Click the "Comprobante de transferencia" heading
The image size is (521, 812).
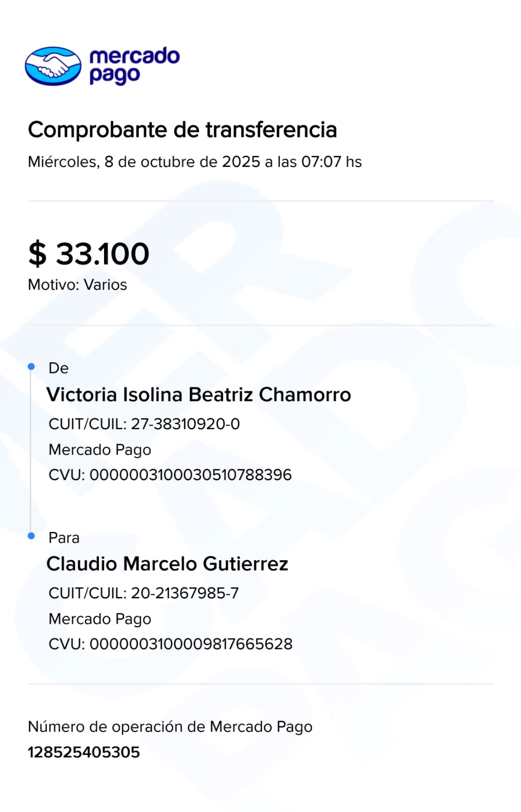tap(182, 130)
